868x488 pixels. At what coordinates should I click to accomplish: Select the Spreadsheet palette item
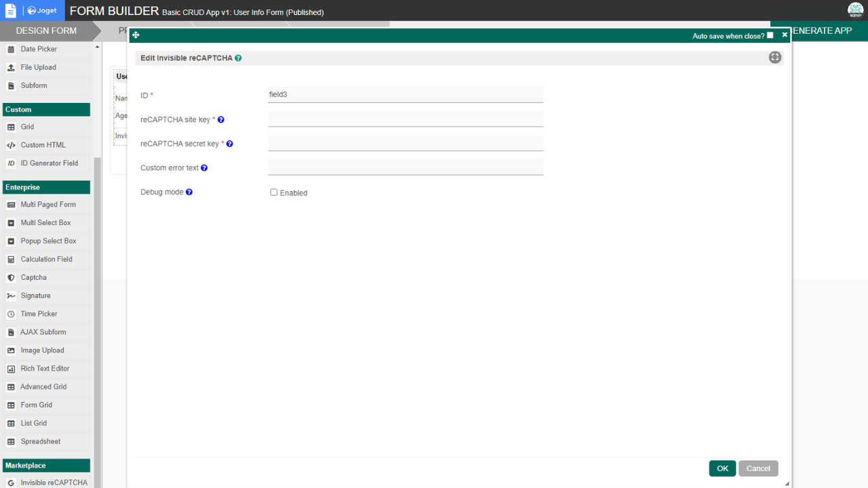coord(41,442)
